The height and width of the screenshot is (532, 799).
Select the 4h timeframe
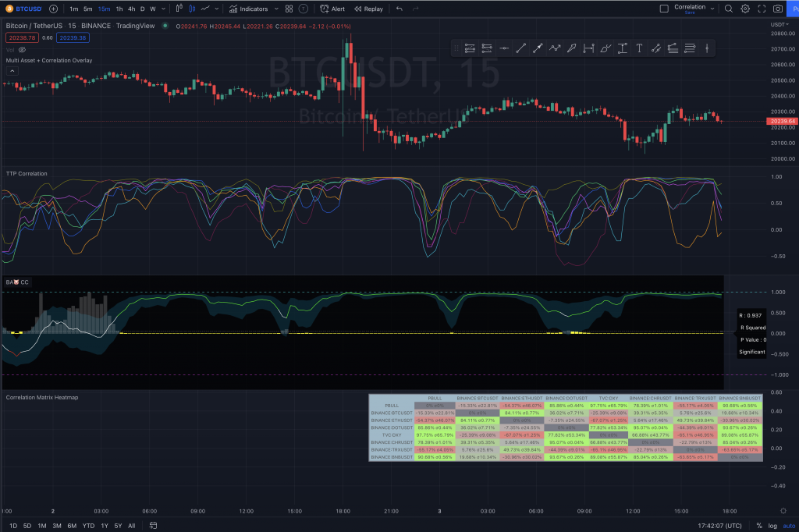pyautogui.click(x=131, y=9)
